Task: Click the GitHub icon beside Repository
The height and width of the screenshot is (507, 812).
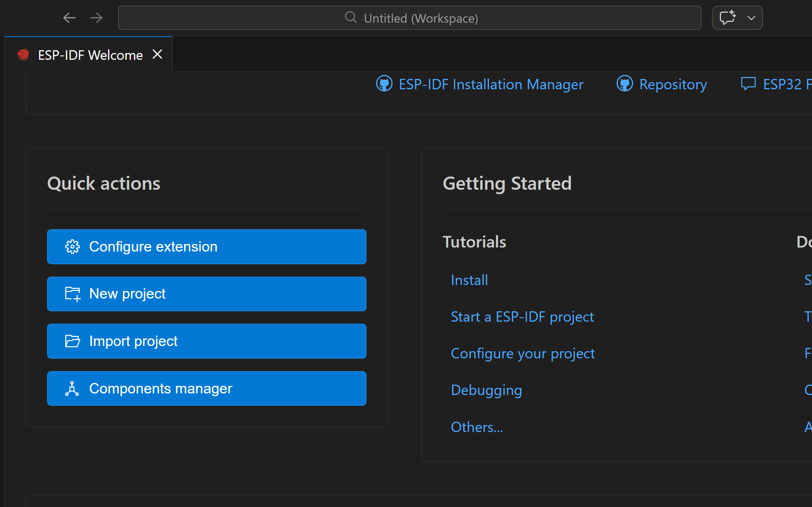Action: click(625, 84)
